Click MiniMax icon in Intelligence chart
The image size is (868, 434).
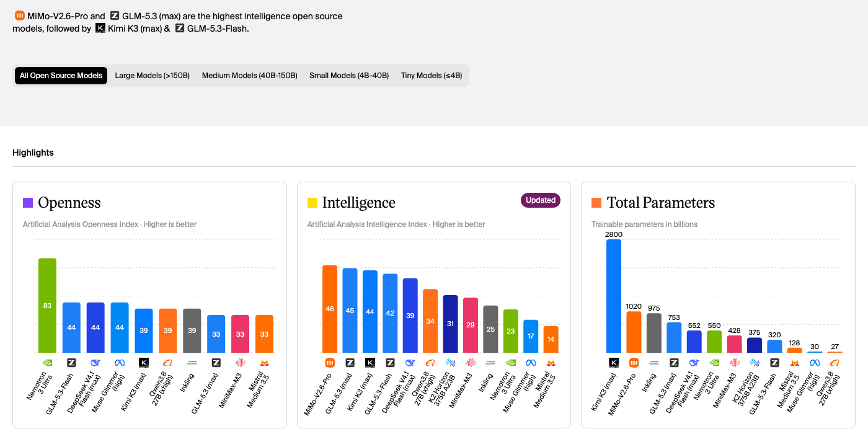coord(471,363)
